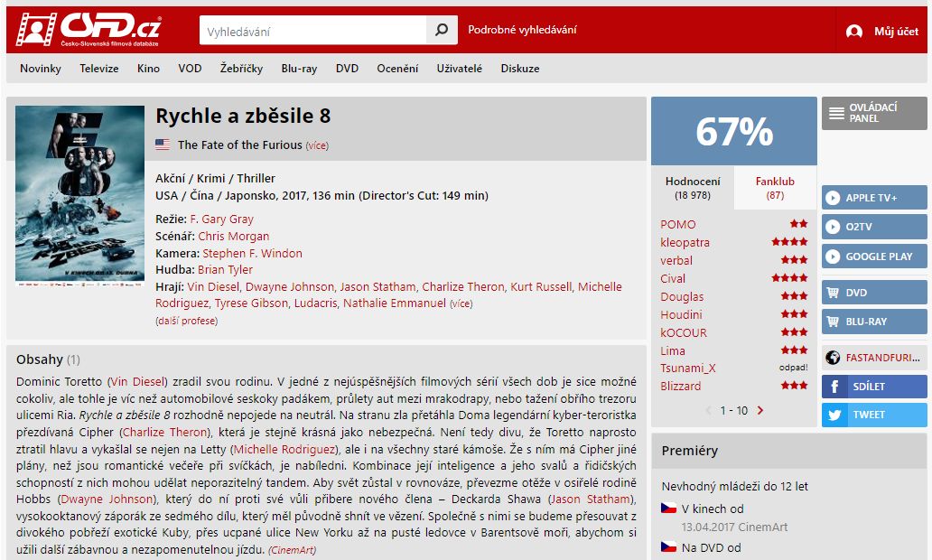Expand more titles via (více) next to title
The width and height of the screenshot is (932, 560).
pos(317,145)
